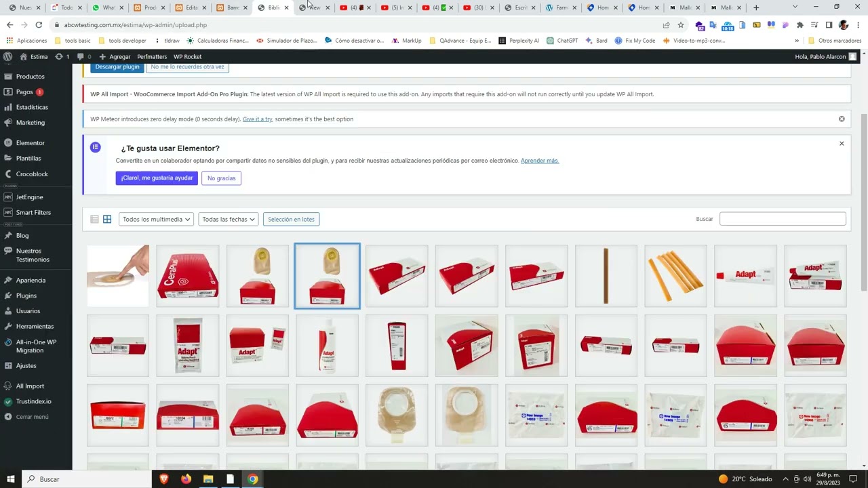Open the ChatGPT bookmark
Screen dimensions: 868x488
point(562,41)
